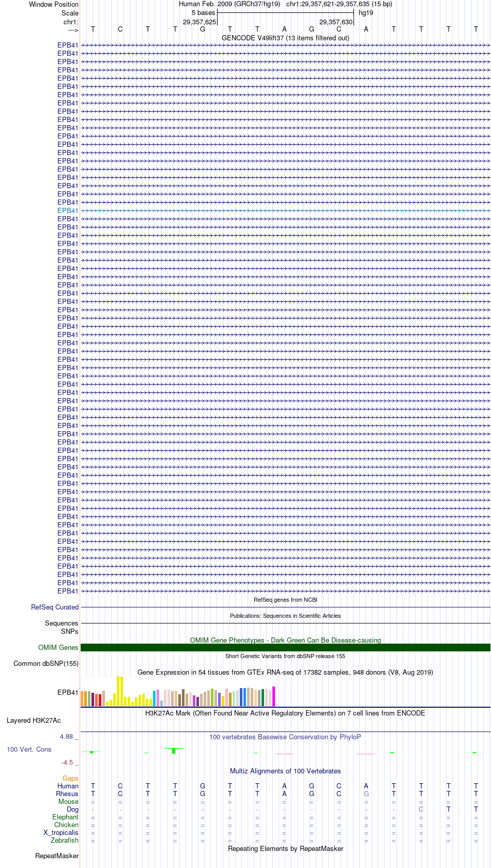Click the Human Feb. 2009 (GRCh37/hg19) assembly text
The image size is (491, 868).
(229, 4)
